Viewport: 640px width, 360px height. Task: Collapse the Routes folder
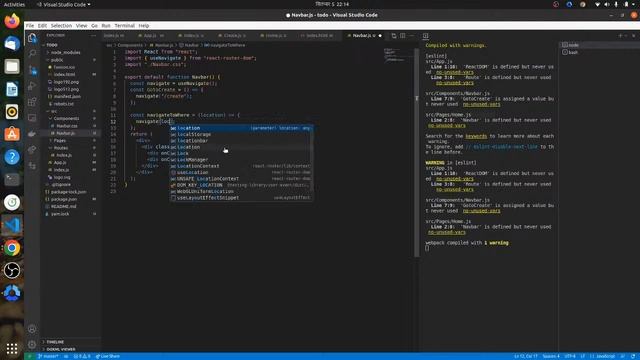tap(61, 148)
